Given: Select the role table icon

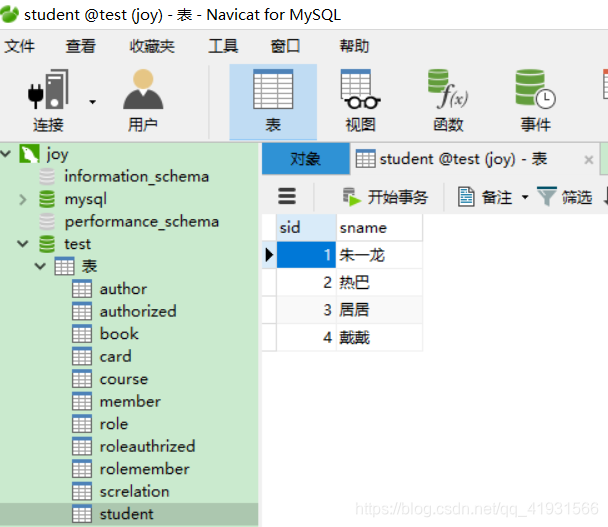Looking at the screenshot, I should 82,424.
